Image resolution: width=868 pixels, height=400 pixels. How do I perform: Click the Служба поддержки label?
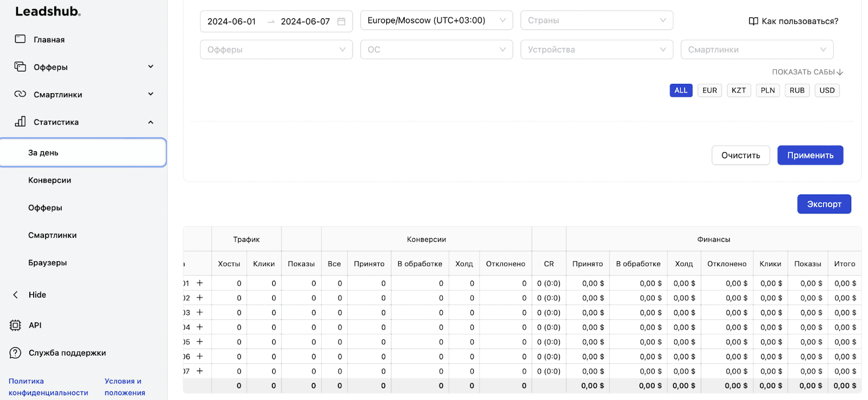67,353
